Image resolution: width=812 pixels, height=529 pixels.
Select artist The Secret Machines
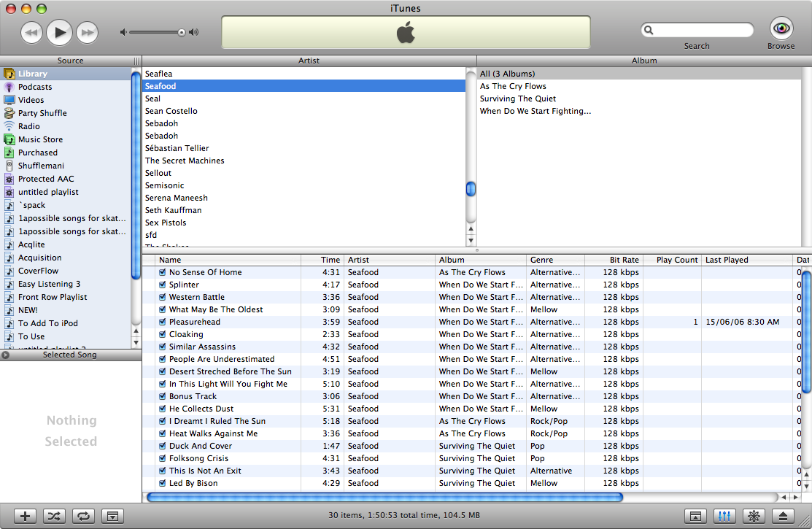(x=304, y=161)
